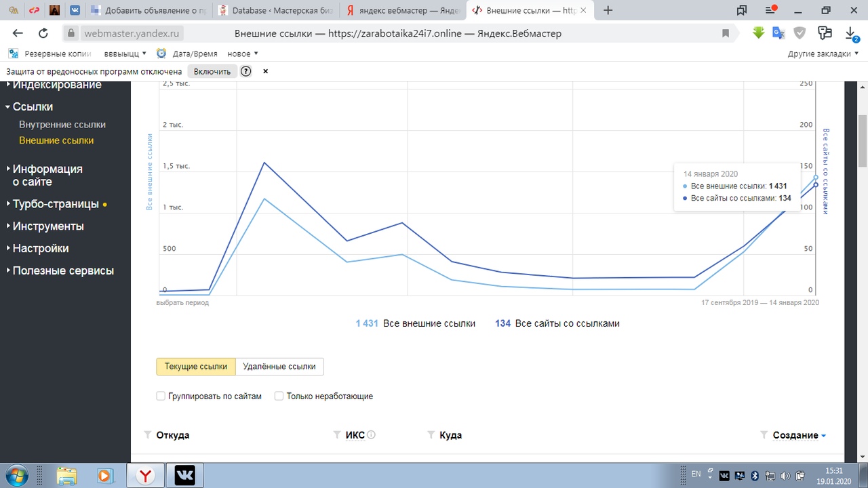Click the Включить protection button
868x488 pixels.
[212, 71]
